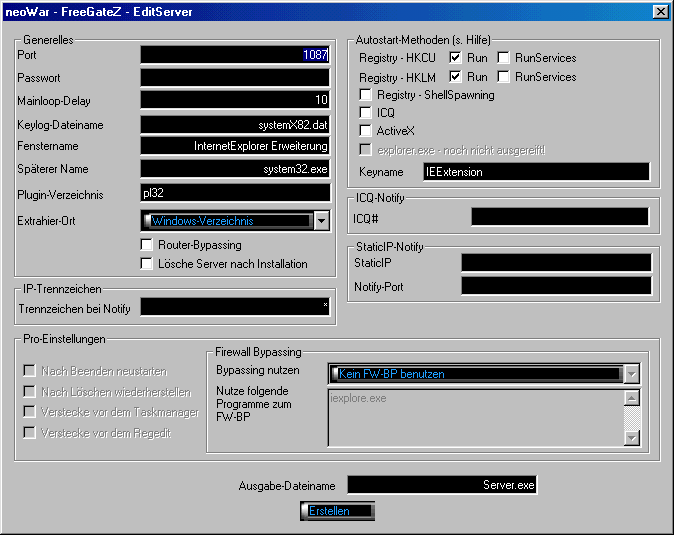Close the EditServer window
The height and width of the screenshot is (535, 674).
coord(660,11)
